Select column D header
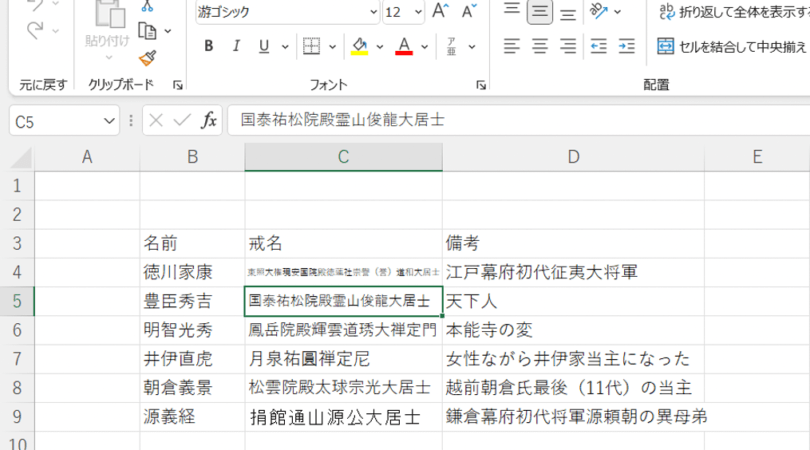The height and width of the screenshot is (450, 810). pyautogui.click(x=573, y=157)
